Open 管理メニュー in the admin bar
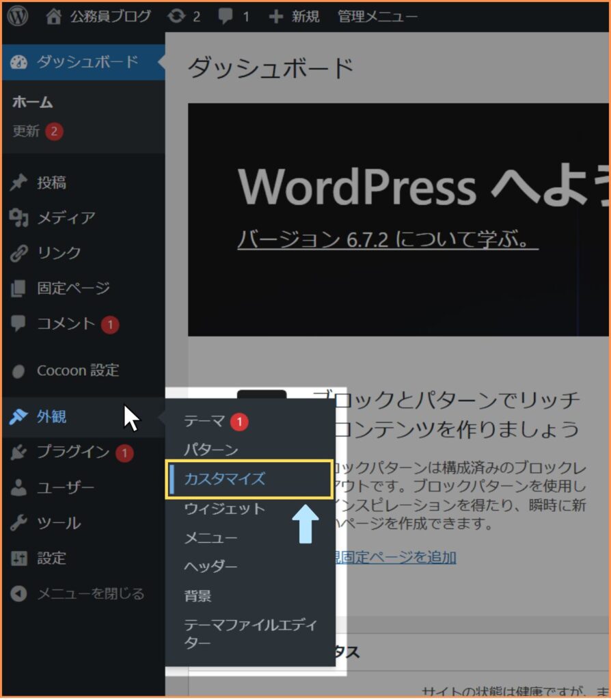Image resolution: width=611 pixels, height=700 pixels. click(x=377, y=16)
